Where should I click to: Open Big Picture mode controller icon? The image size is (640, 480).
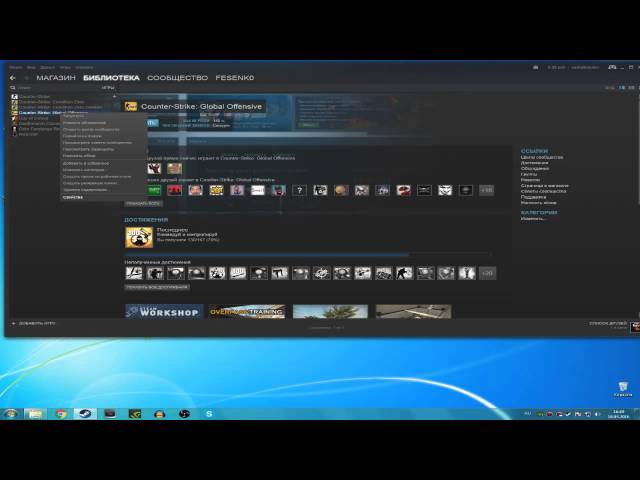612,67
